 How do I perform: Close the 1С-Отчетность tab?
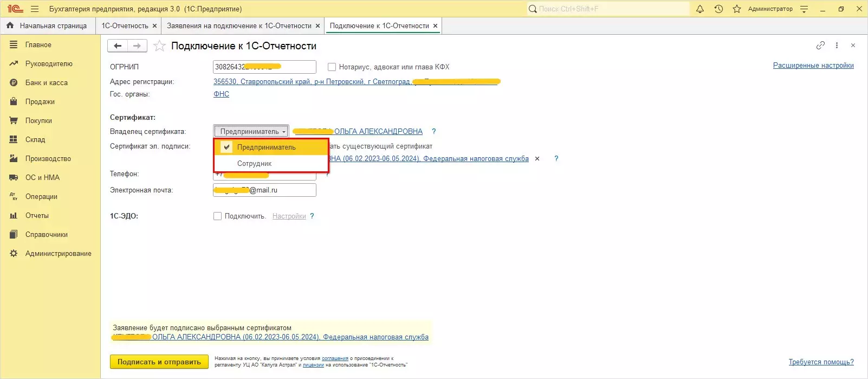154,25
